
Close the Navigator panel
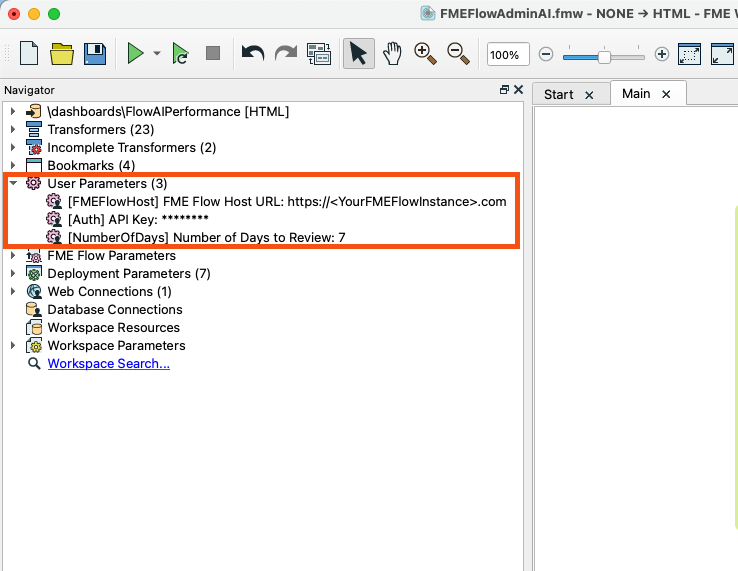tap(519, 89)
